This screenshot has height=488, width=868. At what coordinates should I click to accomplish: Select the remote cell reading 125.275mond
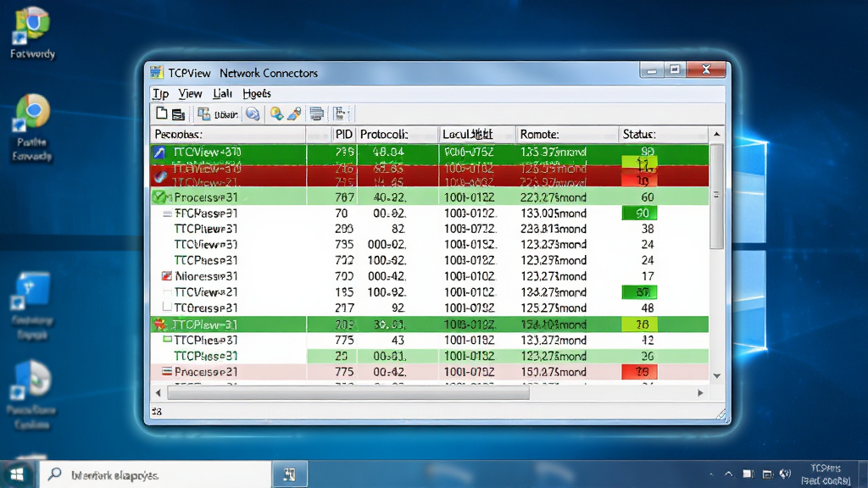[x=553, y=308]
